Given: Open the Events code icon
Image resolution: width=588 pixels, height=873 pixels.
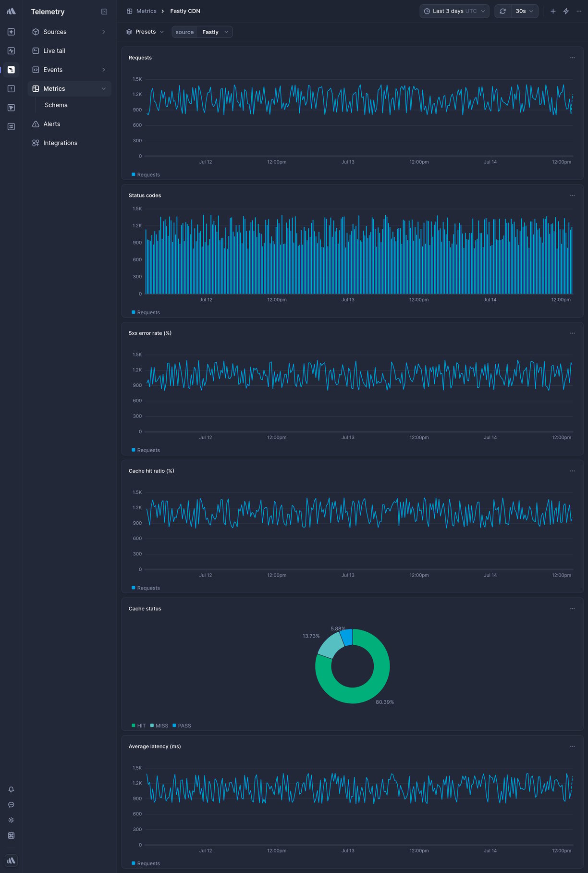Looking at the screenshot, I should pos(36,70).
